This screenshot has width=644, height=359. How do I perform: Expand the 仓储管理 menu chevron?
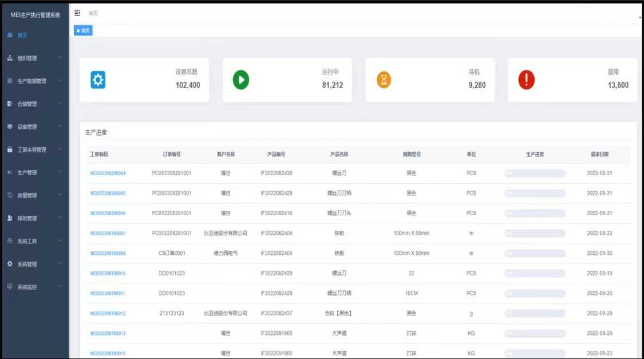(60, 104)
